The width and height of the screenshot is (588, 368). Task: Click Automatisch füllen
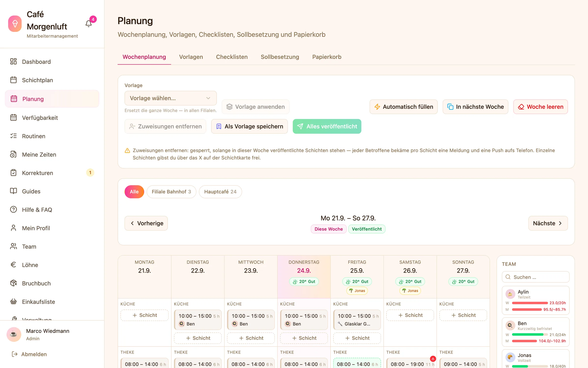click(404, 107)
